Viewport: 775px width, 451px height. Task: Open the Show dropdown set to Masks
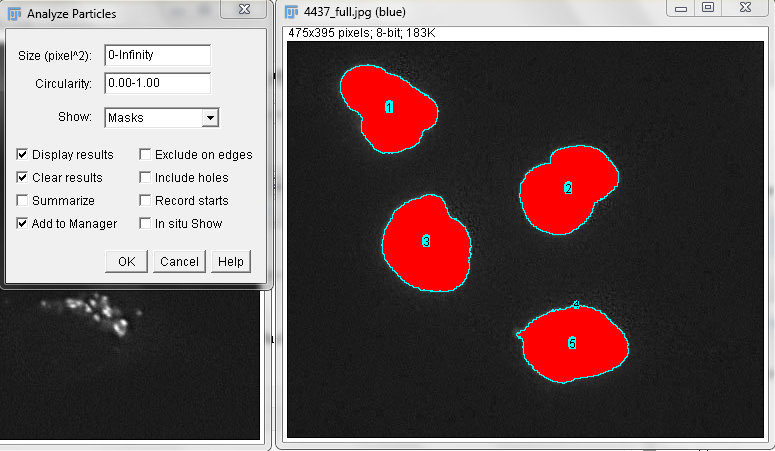(x=162, y=118)
